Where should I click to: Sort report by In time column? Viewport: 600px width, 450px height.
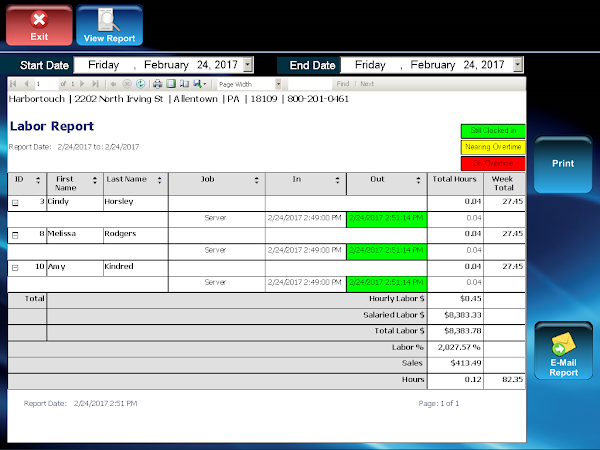coord(337,180)
